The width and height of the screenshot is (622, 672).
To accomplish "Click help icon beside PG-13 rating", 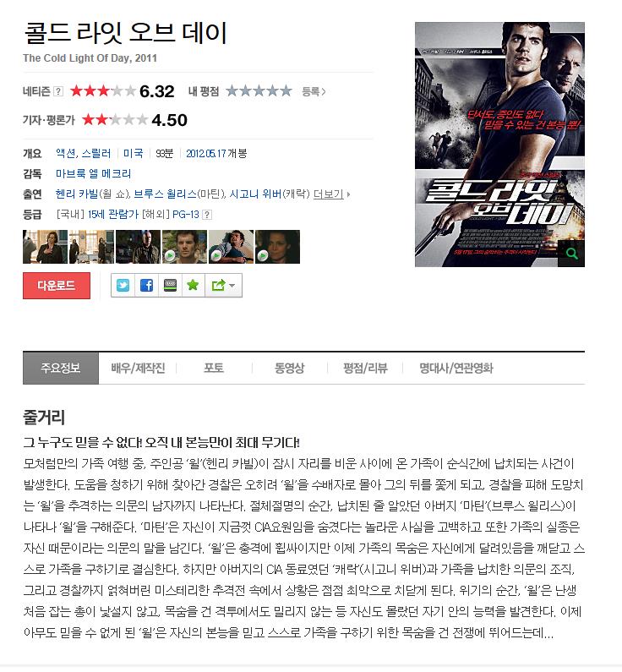I will pos(207,215).
